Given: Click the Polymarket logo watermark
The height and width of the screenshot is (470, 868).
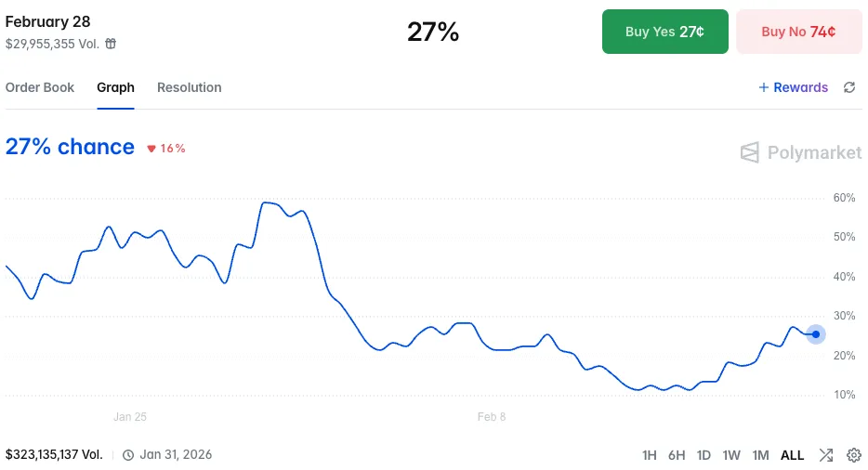Looking at the screenshot, I should coord(801,152).
